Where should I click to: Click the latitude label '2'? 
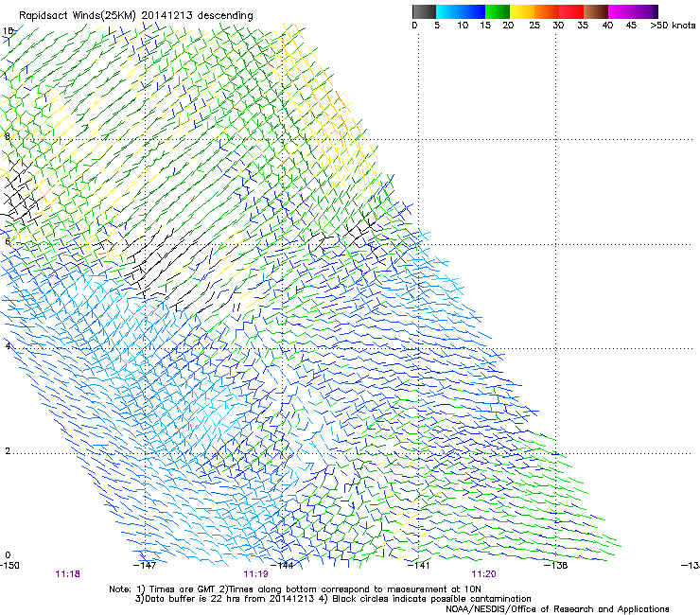click(x=8, y=450)
